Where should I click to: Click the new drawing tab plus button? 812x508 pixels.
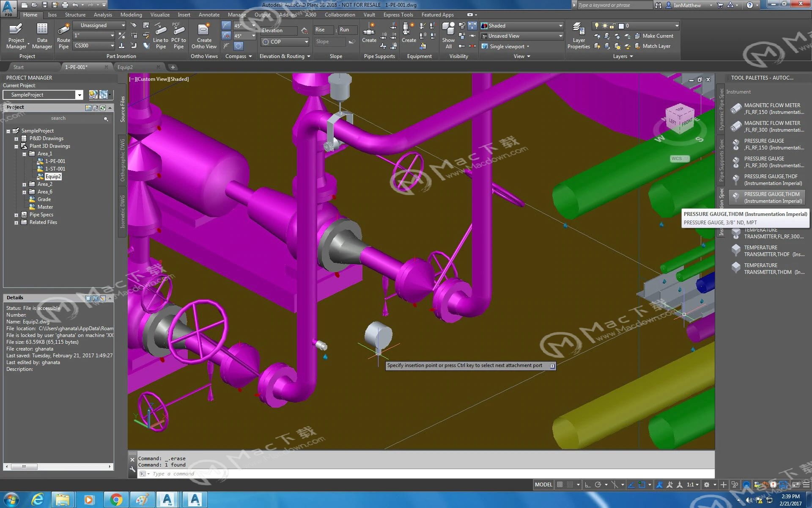[x=173, y=67]
